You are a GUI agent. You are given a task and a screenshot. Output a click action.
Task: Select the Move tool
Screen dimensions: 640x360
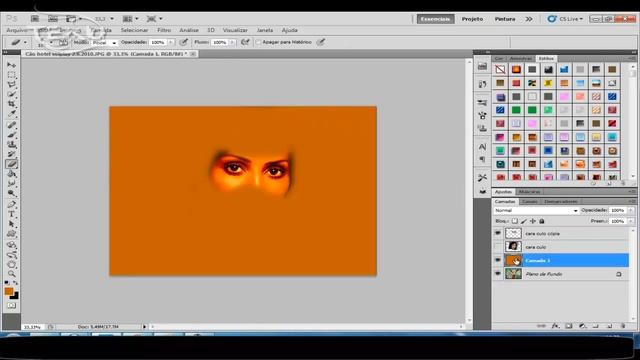point(11,65)
